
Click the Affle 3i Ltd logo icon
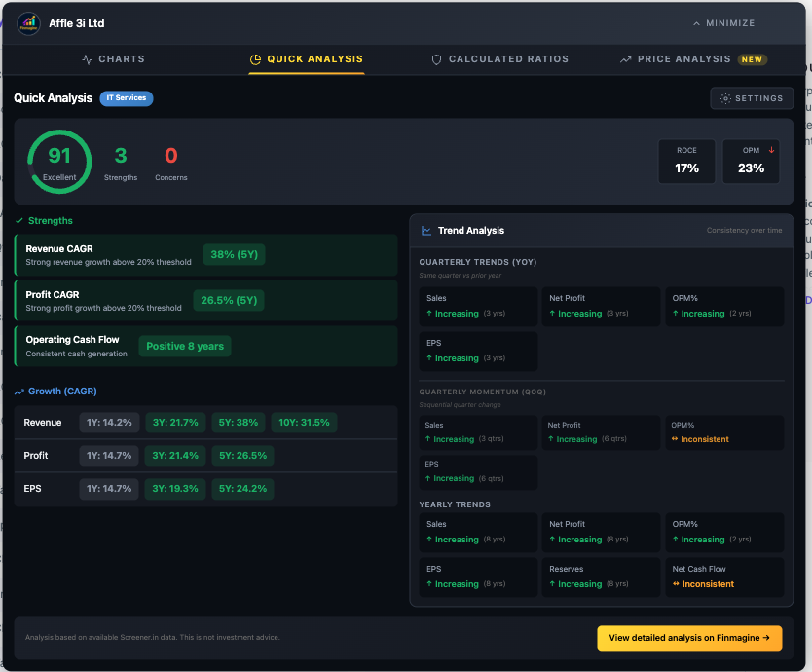29,22
